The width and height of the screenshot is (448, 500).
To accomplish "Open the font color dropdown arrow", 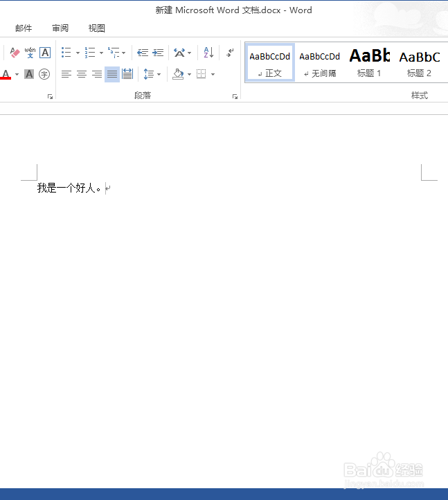I will [x=17, y=75].
